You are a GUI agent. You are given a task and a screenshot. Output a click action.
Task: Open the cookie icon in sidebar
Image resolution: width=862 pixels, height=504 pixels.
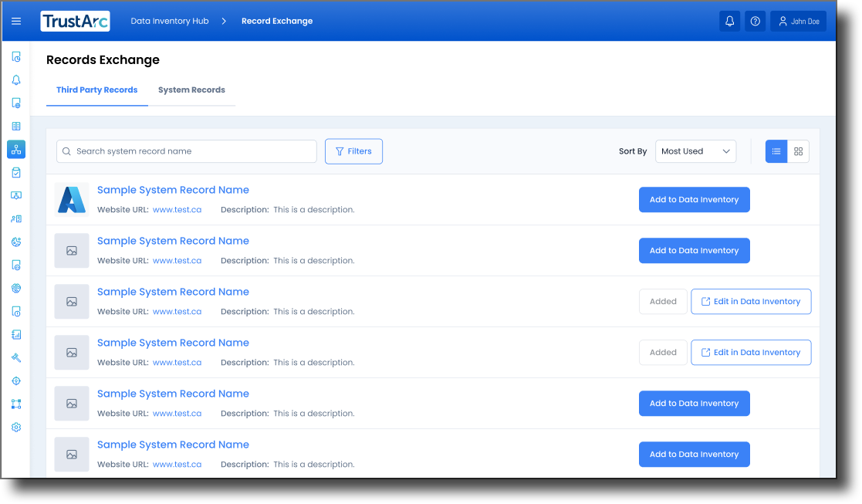coord(16,242)
